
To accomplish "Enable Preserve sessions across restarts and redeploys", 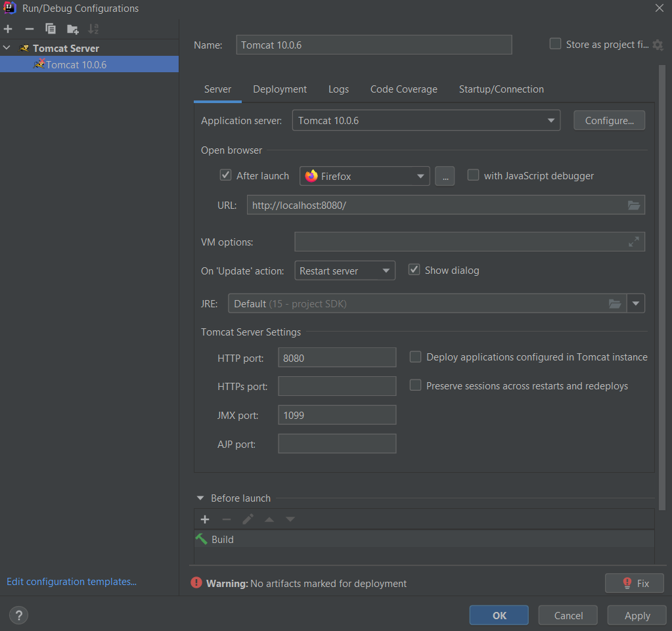I will click(x=415, y=385).
